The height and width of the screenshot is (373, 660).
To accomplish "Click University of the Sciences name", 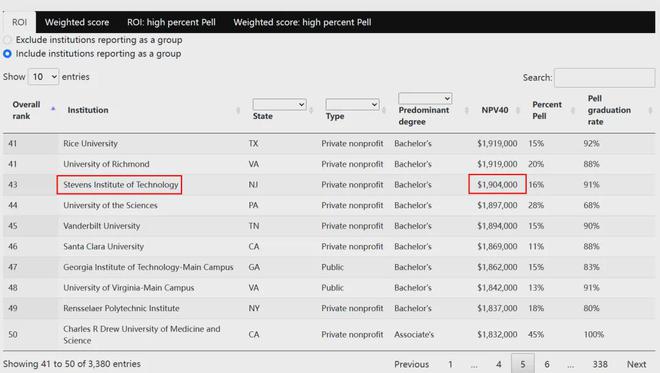I will [110, 205].
